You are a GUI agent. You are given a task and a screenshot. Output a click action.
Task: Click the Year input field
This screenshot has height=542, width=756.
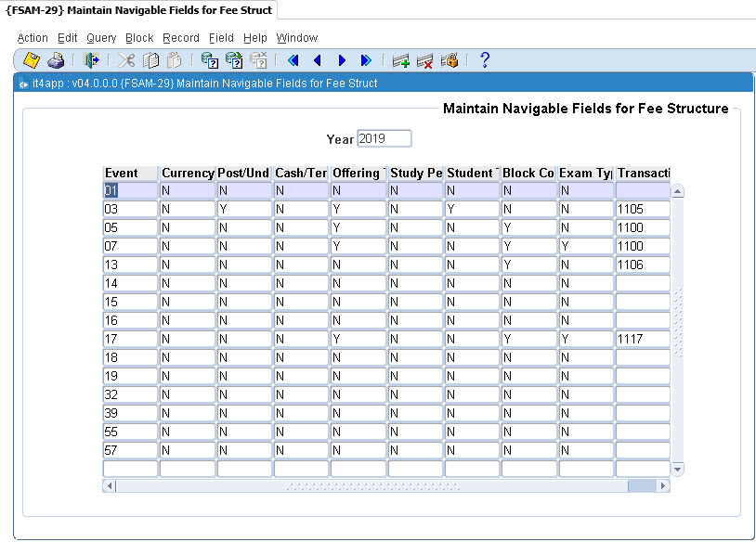click(384, 138)
